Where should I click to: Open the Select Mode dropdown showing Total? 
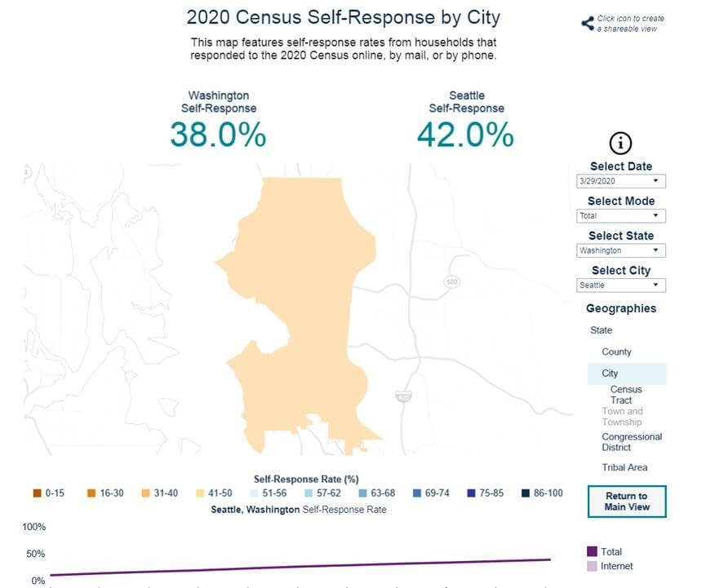621,215
